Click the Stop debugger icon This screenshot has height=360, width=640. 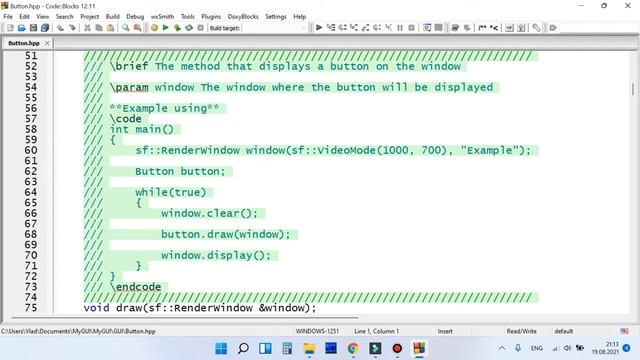(x=411, y=28)
